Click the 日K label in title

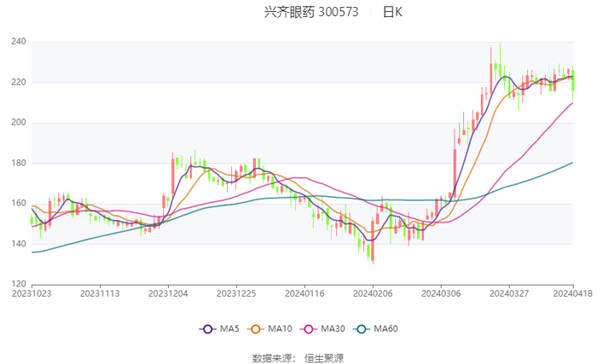pyautogui.click(x=392, y=12)
